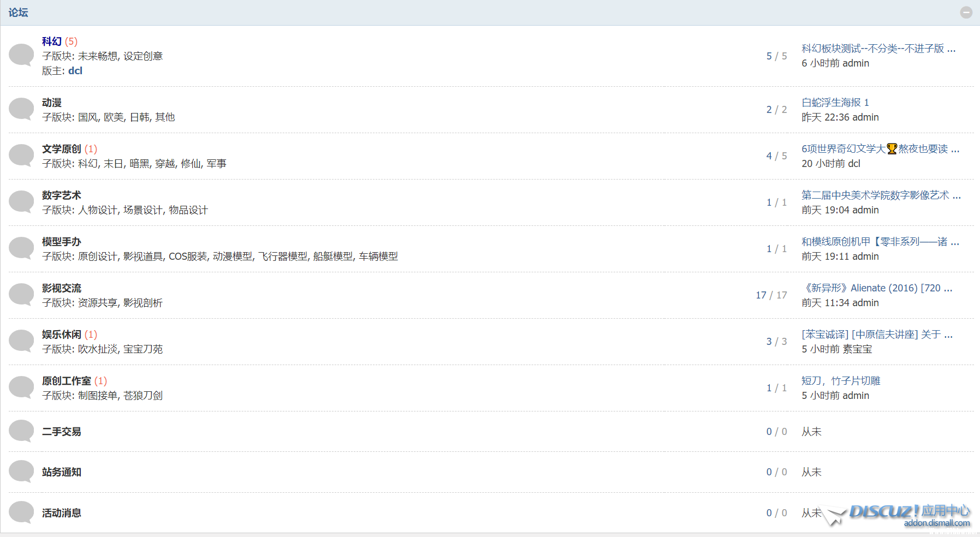Click the forum icon next to 数字艺术
The image size is (980, 537).
coord(21,202)
